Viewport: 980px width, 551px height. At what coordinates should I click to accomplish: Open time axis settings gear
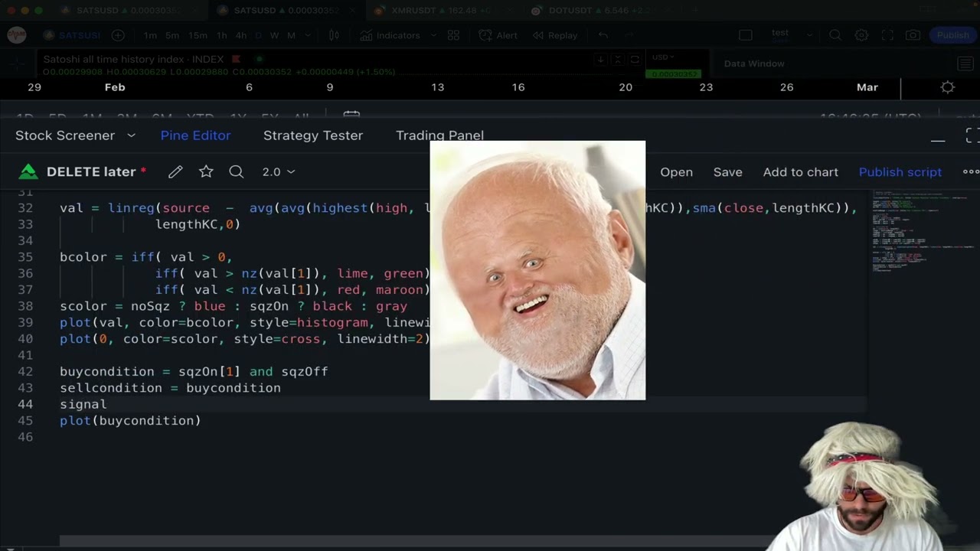click(x=948, y=87)
